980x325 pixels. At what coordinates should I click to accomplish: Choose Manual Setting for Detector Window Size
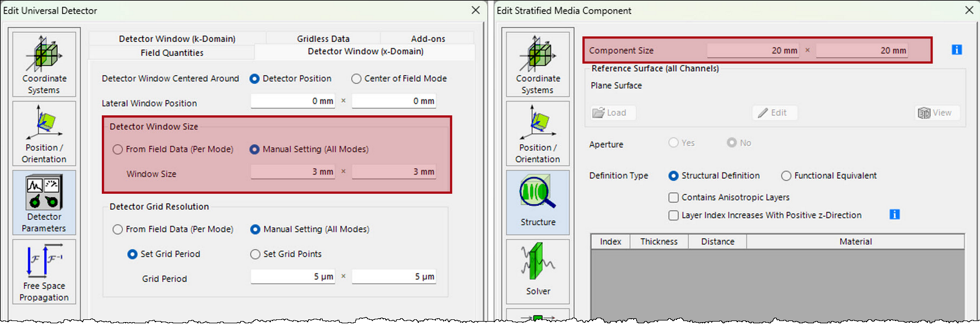coord(309,149)
